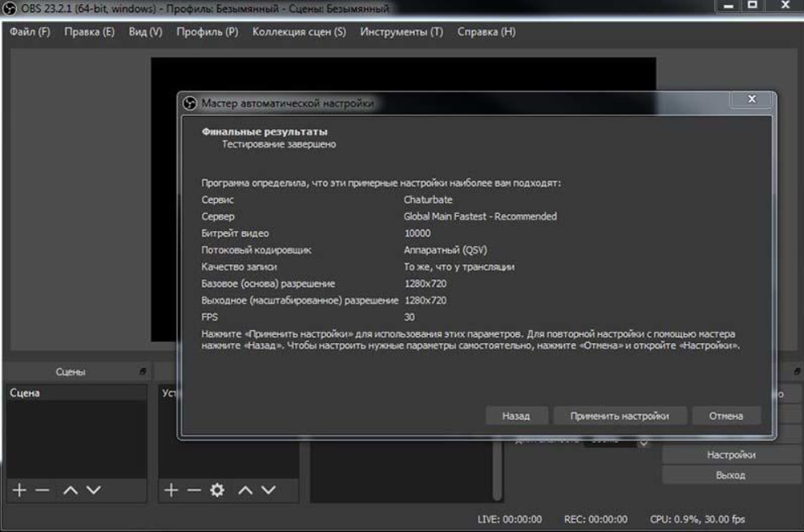Open the Профиль (P) menu
The height and width of the screenshot is (532, 804).
pyautogui.click(x=207, y=31)
